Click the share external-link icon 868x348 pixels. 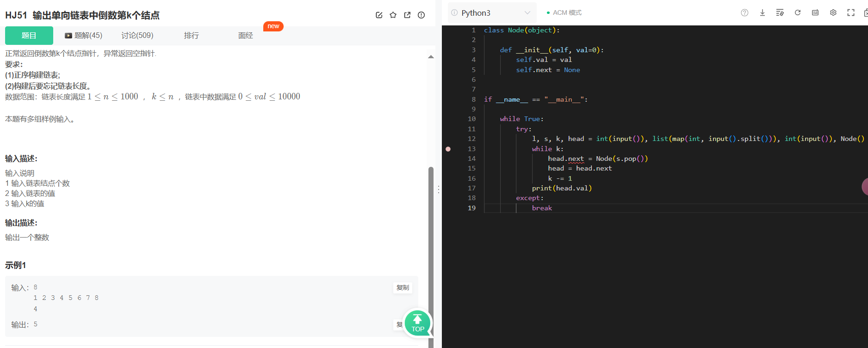pos(407,15)
